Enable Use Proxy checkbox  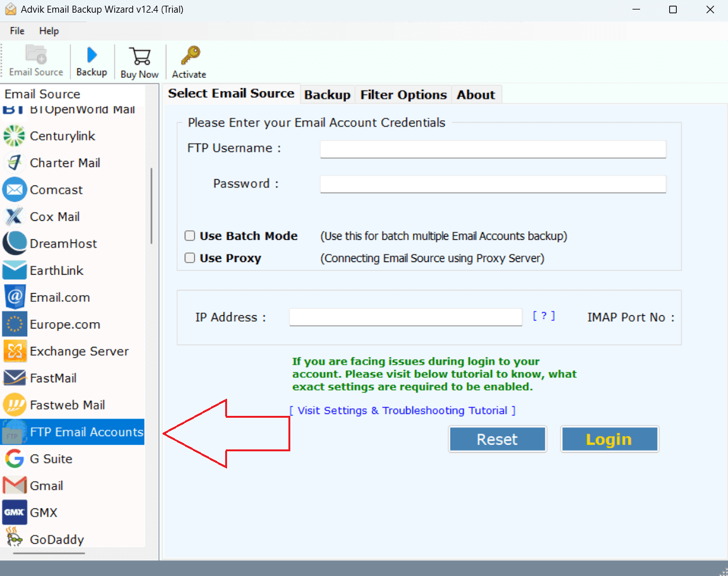[x=189, y=258]
